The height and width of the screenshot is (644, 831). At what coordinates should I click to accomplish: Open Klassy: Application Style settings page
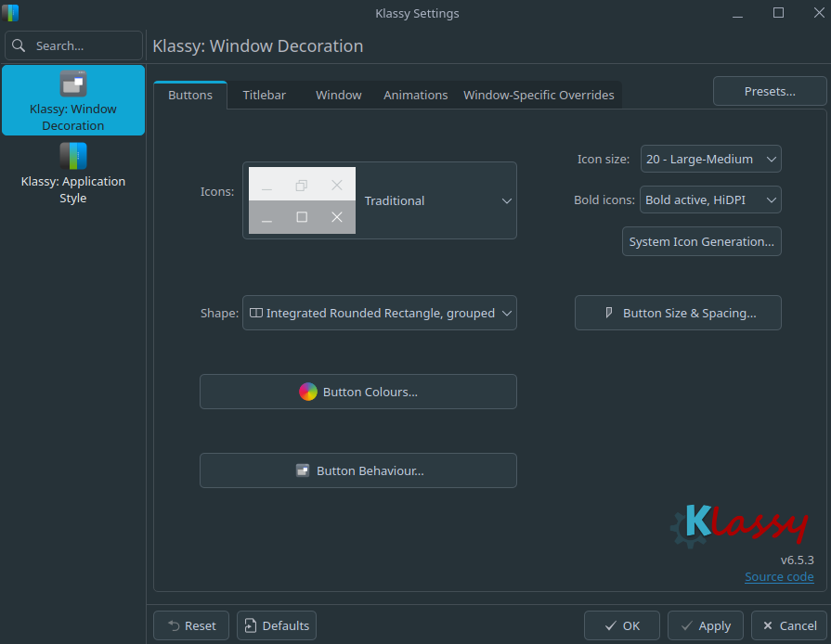pyautogui.click(x=73, y=174)
